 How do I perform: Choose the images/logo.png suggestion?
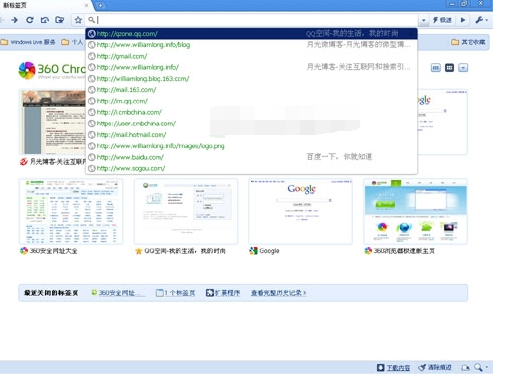(x=251, y=146)
